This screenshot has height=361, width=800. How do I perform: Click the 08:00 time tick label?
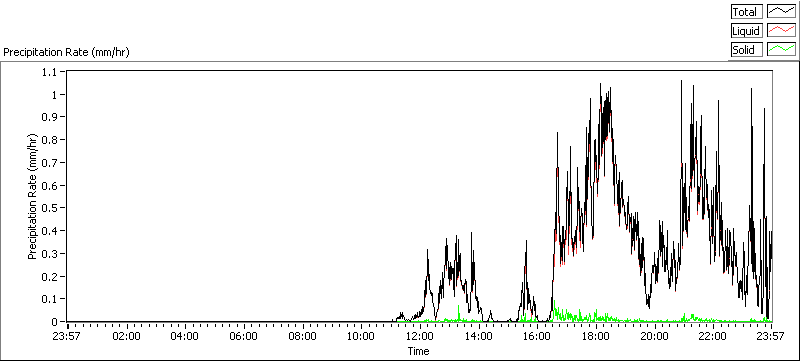point(303,337)
